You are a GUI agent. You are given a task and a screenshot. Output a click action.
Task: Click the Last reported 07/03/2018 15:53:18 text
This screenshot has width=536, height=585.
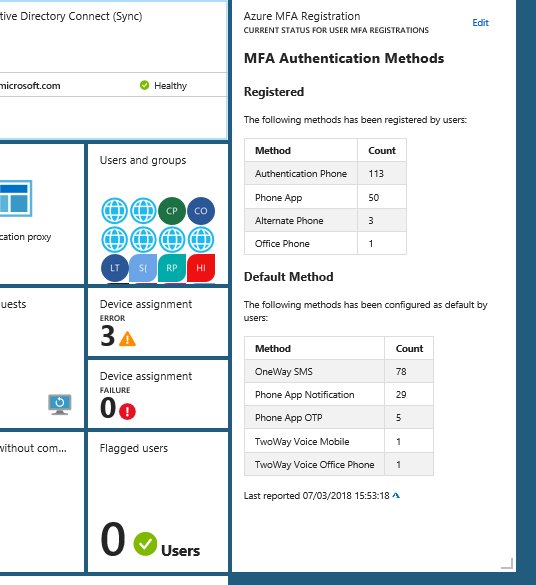[x=316, y=495]
